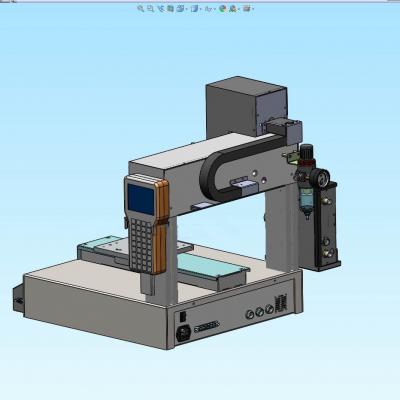Select the power inlet socket on base

tap(184, 333)
